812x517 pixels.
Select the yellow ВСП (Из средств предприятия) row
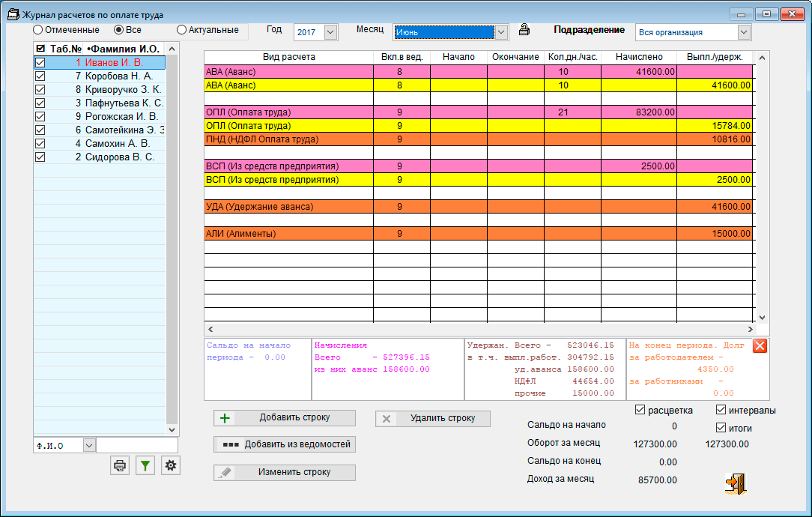click(479, 180)
